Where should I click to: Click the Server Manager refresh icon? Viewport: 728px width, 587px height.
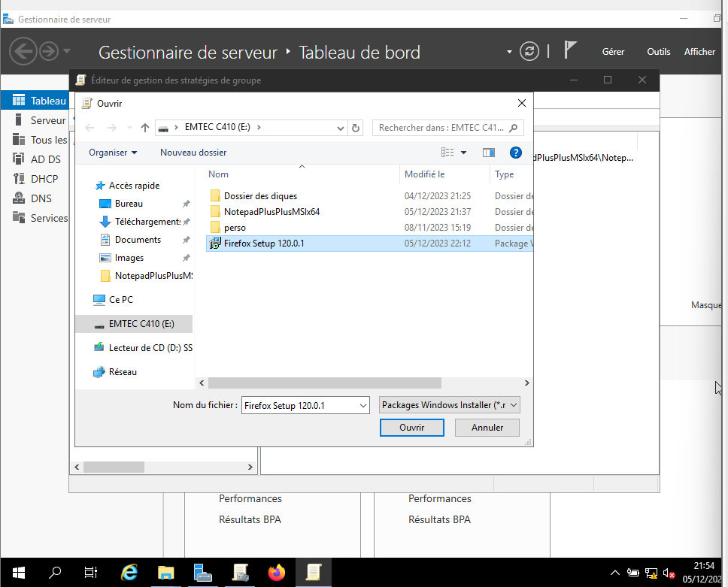[x=530, y=52]
